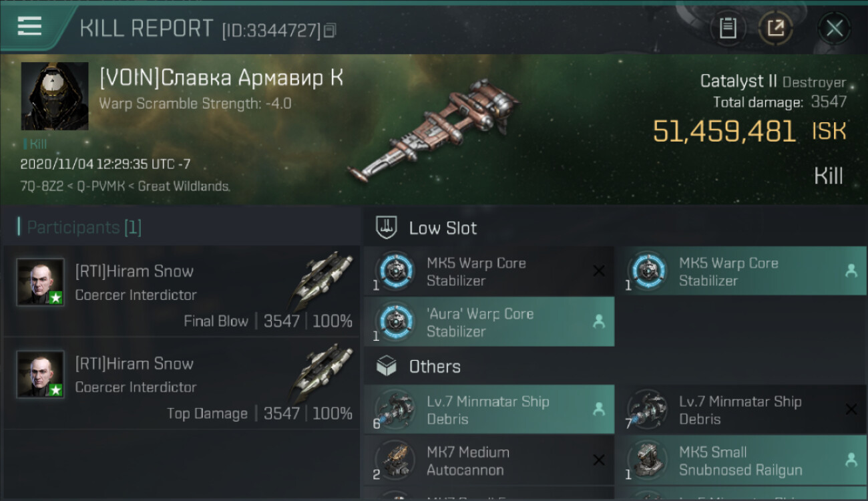Click the MK7 Medium Autocannon icon
The width and height of the screenshot is (868, 501).
395,461
